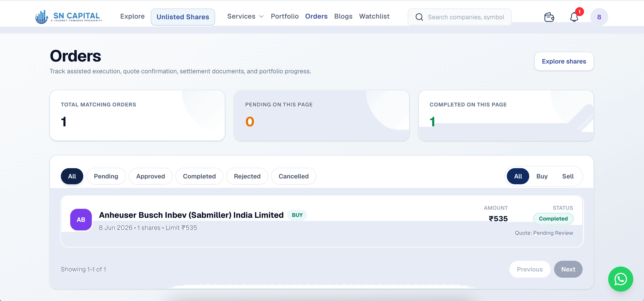Click Showing 1-1 of 1 text
The image size is (644, 301).
pyautogui.click(x=83, y=269)
